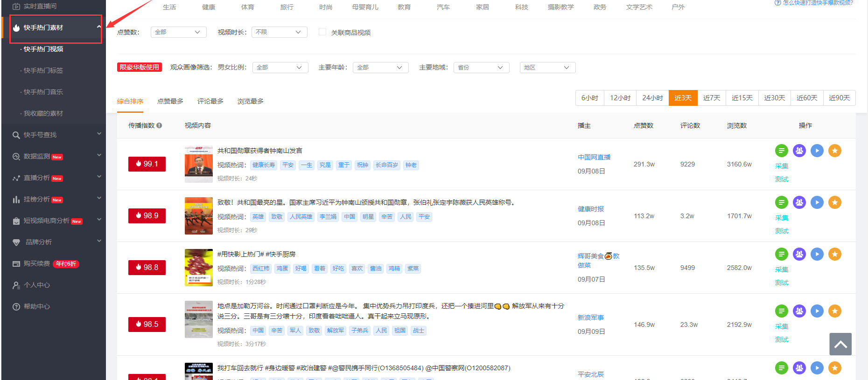Open the 男女比例 dropdown
This screenshot has width=868, height=380.
tap(280, 68)
